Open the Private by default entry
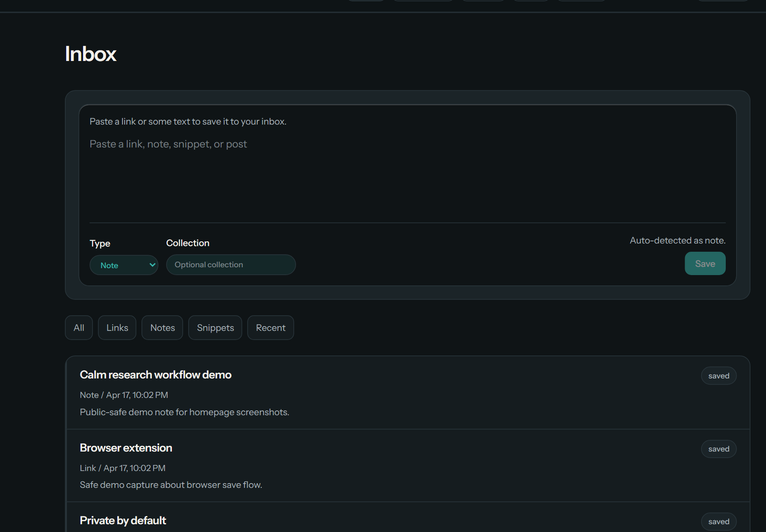This screenshot has width=766, height=532. [122, 520]
